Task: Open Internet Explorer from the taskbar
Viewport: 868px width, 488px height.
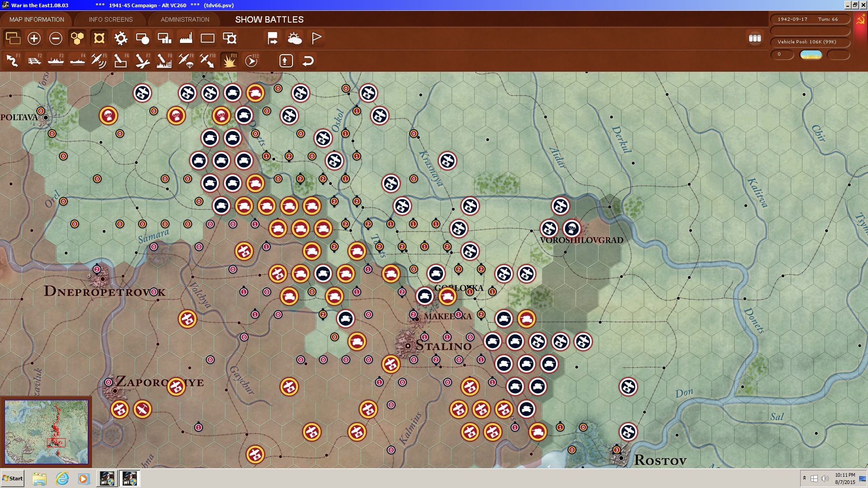Action: coord(62,479)
